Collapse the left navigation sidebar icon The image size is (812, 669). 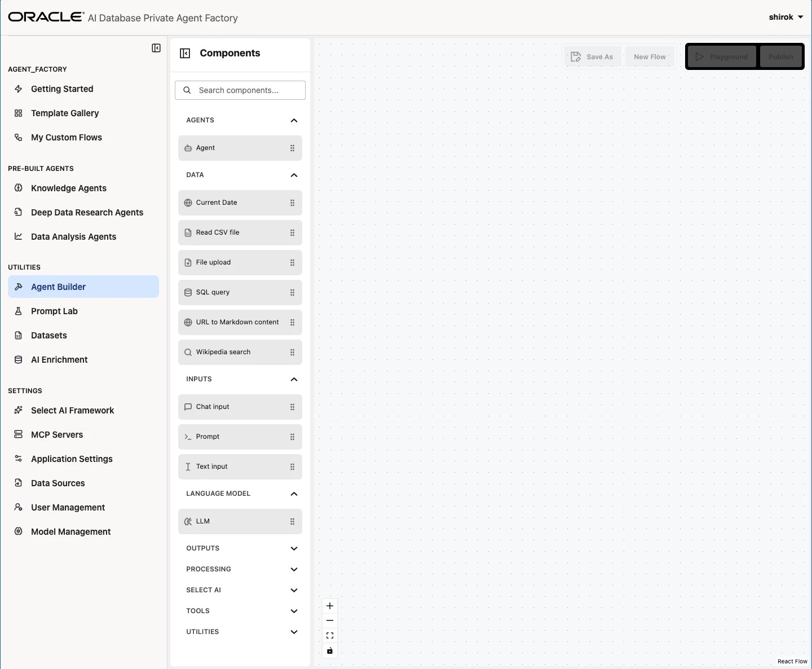(156, 48)
